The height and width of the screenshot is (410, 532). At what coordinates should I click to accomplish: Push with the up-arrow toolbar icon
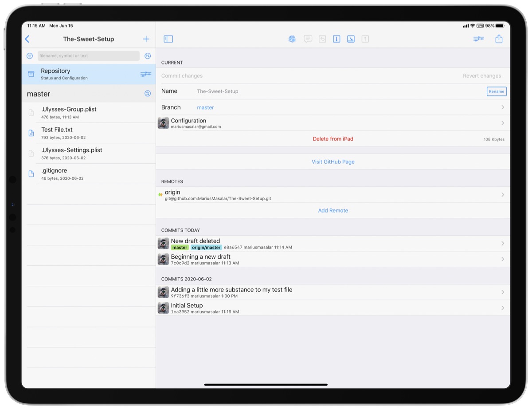click(x=365, y=39)
